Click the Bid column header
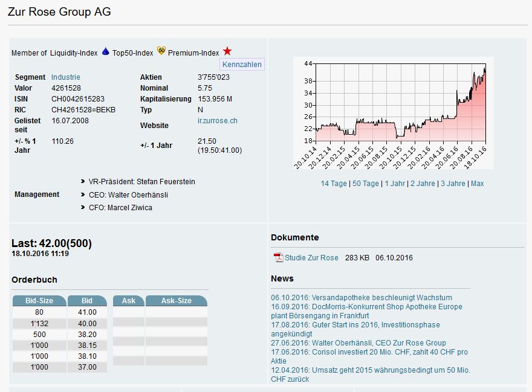 (x=87, y=301)
